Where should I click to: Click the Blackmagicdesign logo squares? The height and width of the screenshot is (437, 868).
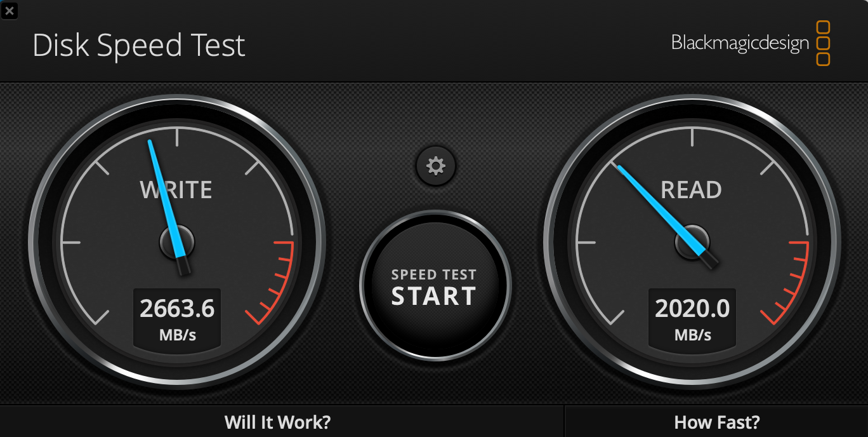coord(823,43)
